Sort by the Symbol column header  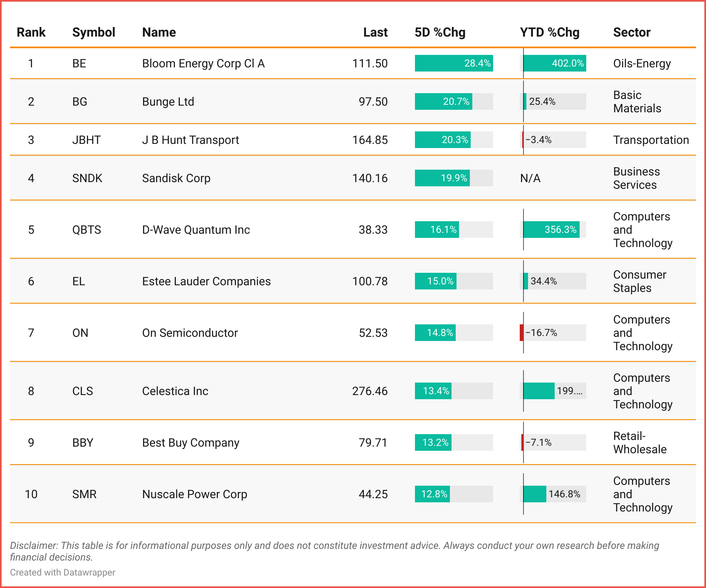(94, 32)
